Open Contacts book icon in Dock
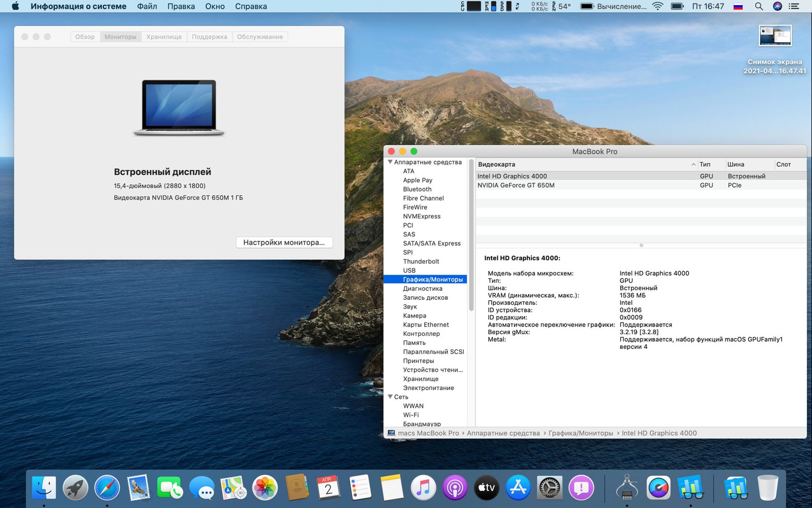 tap(297, 488)
